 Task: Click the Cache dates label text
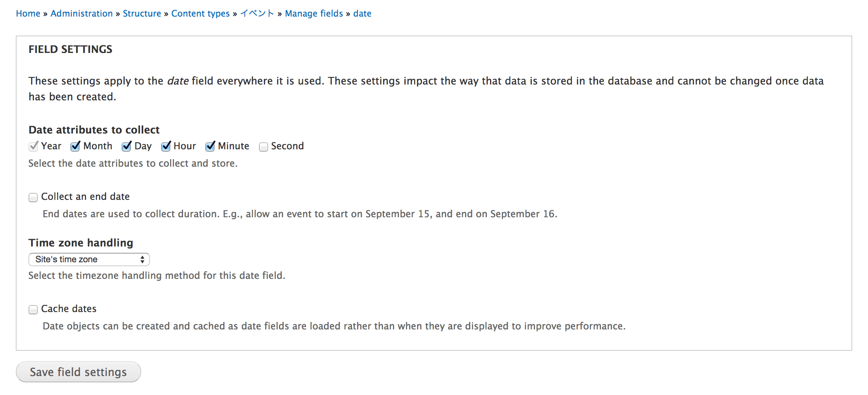point(69,309)
